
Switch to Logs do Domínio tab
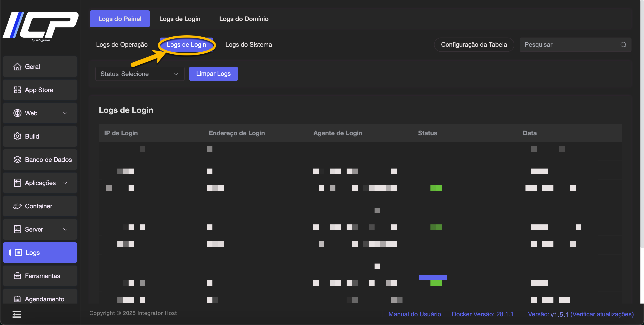click(244, 19)
